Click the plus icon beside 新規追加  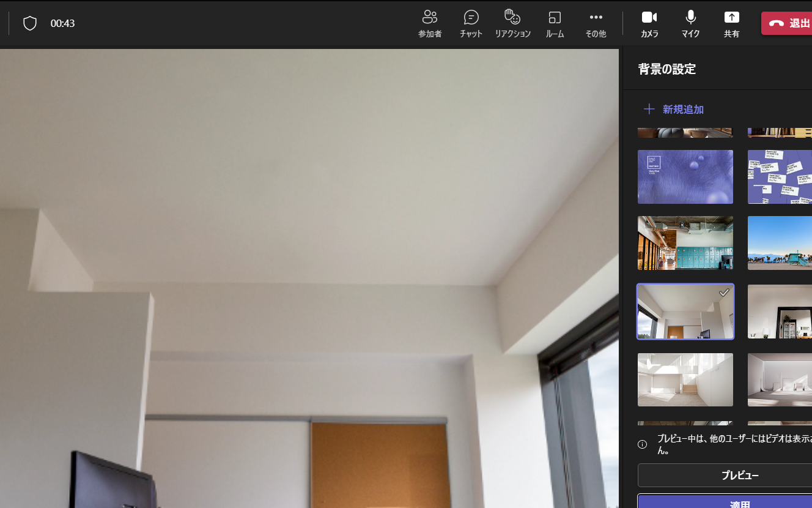[649, 109]
